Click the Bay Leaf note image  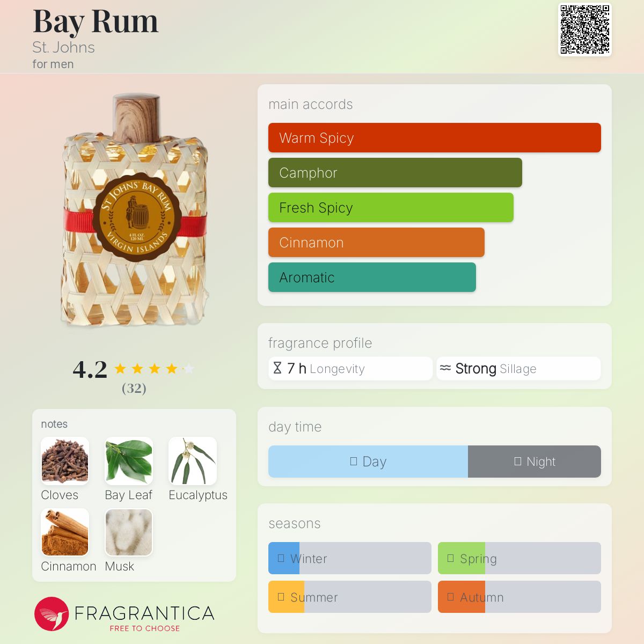[x=129, y=461]
